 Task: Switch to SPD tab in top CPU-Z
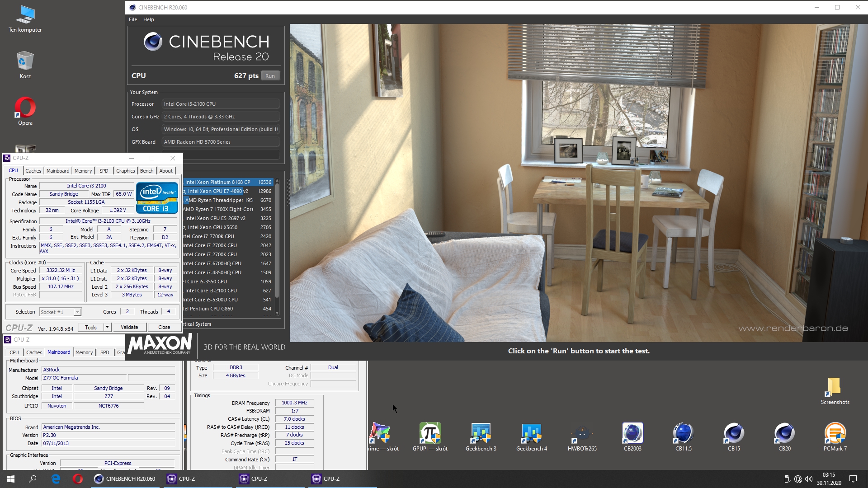pyautogui.click(x=104, y=171)
